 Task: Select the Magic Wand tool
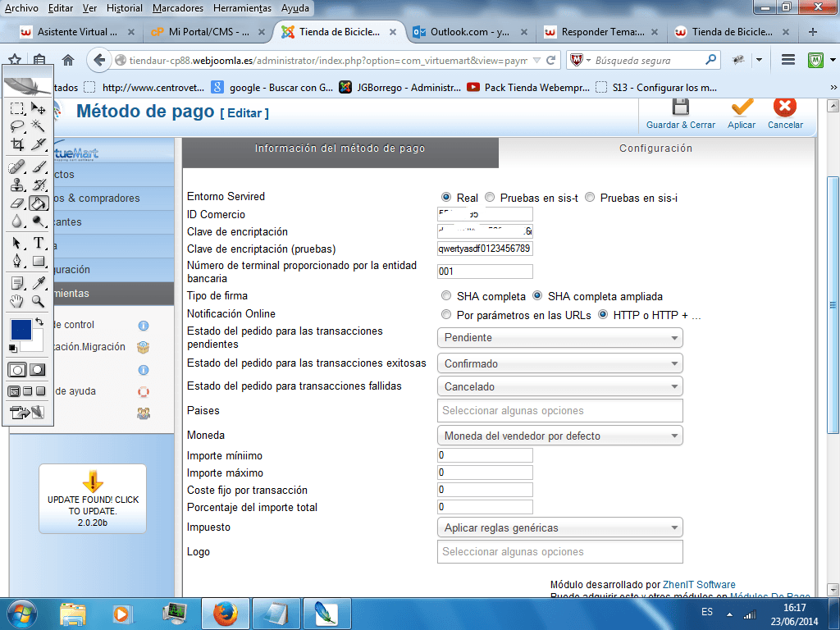[38, 126]
